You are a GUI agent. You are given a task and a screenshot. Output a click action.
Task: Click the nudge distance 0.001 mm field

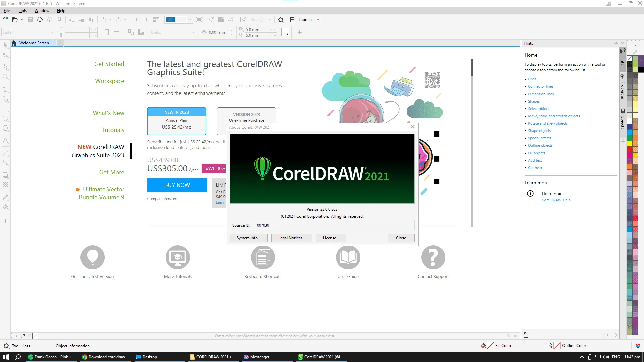218,32
